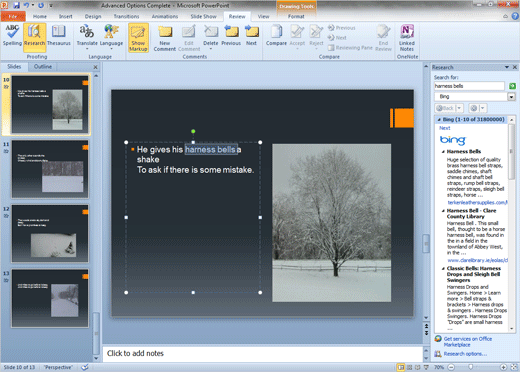Expand Research pane options arrow
520x372 pixels.
tap(507, 67)
